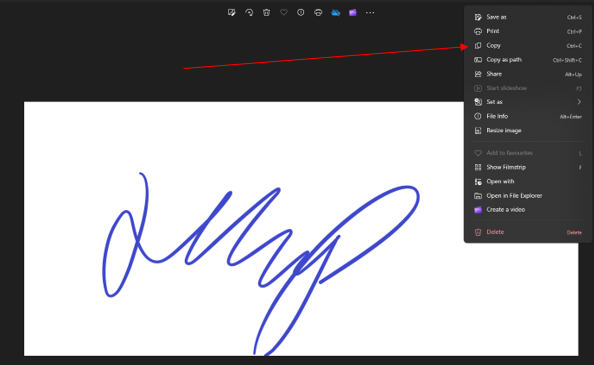Image resolution: width=594 pixels, height=365 pixels.
Task: Click the trash delete icon in toolbar
Action: [x=266, y=12]
